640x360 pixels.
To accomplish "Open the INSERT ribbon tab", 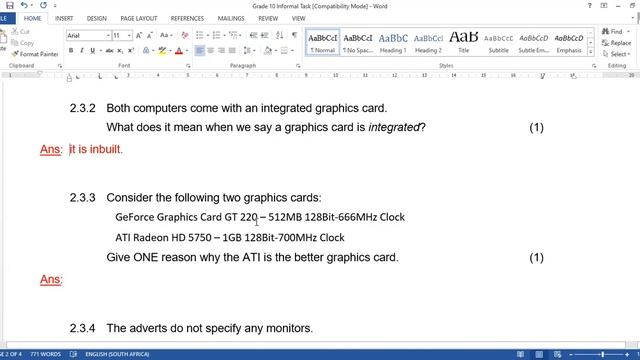I will click(64, 18).
